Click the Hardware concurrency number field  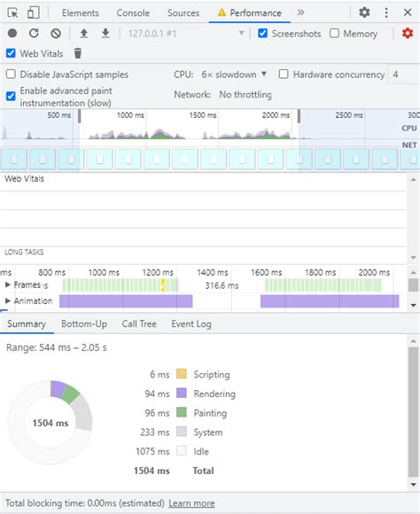pyautogui.click(x=403, y=74)
